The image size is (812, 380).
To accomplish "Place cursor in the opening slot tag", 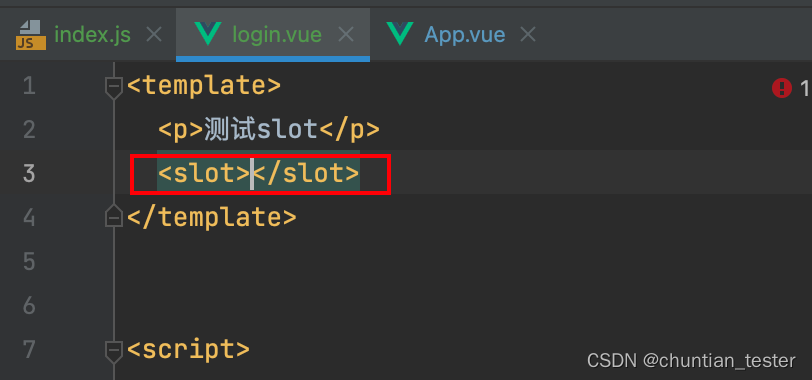I will point(204,173).
